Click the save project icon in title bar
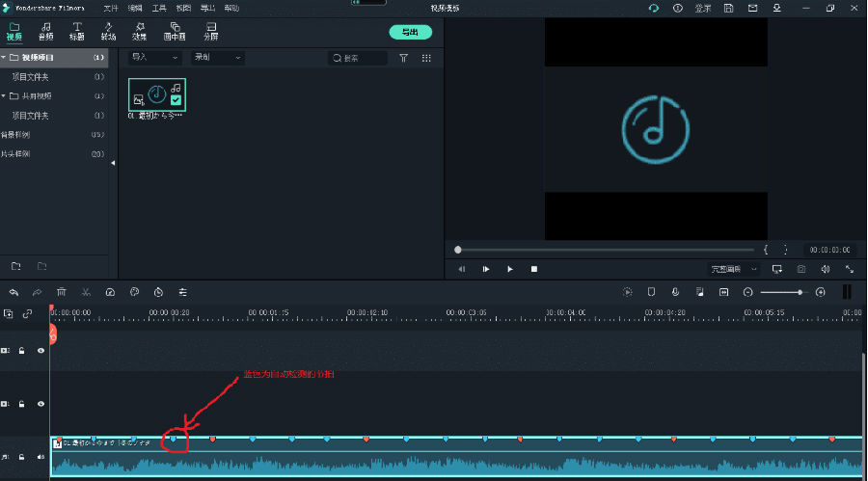868x481 pixels. coord(726,8)
